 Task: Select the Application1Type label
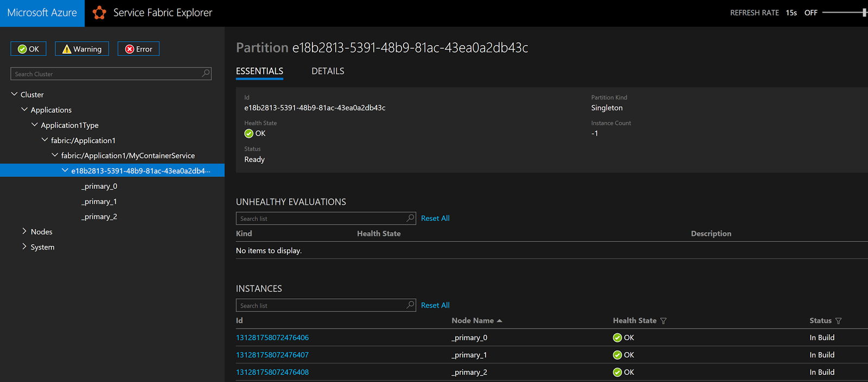[70, 125]
